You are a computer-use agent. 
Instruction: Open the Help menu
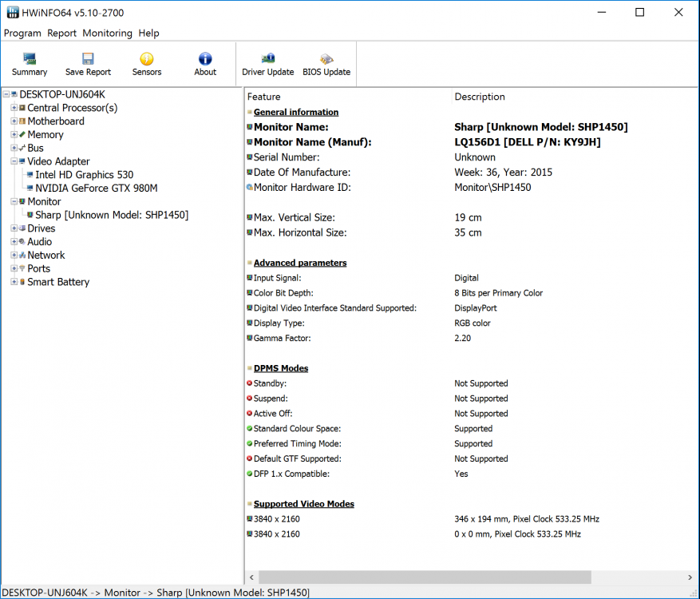click(x=148, y=34)
